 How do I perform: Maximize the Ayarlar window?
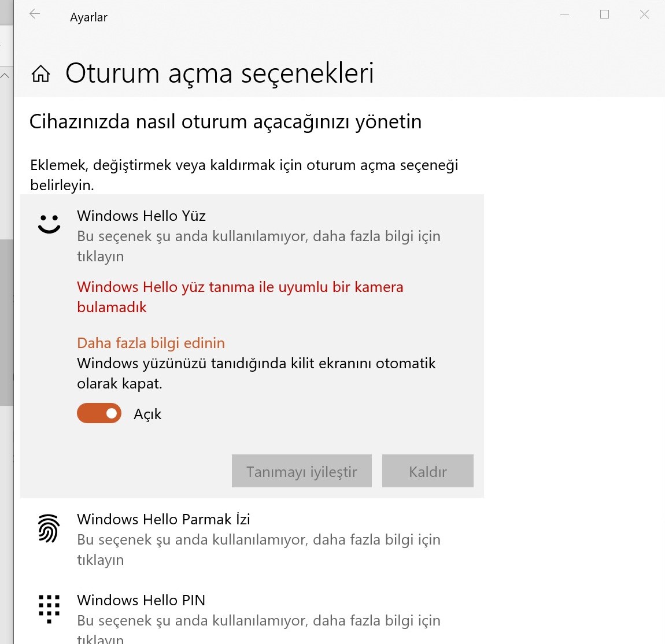pyautogui.click(x=604, y=14)
